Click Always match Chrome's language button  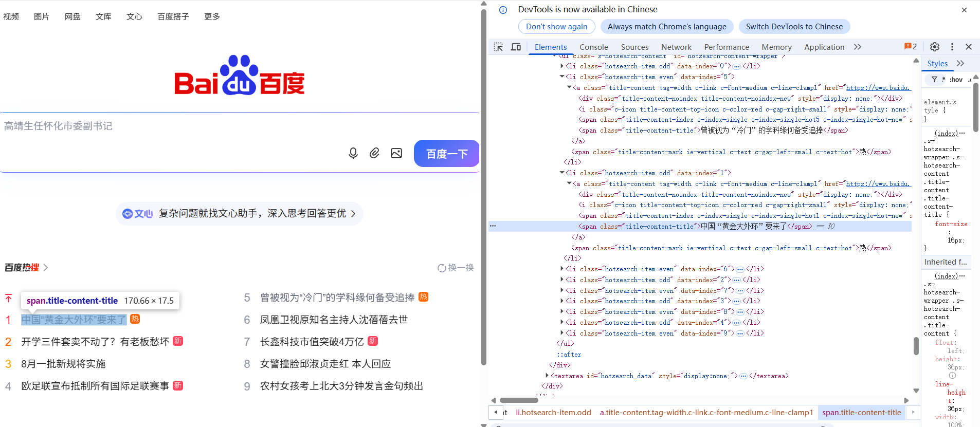667,27
